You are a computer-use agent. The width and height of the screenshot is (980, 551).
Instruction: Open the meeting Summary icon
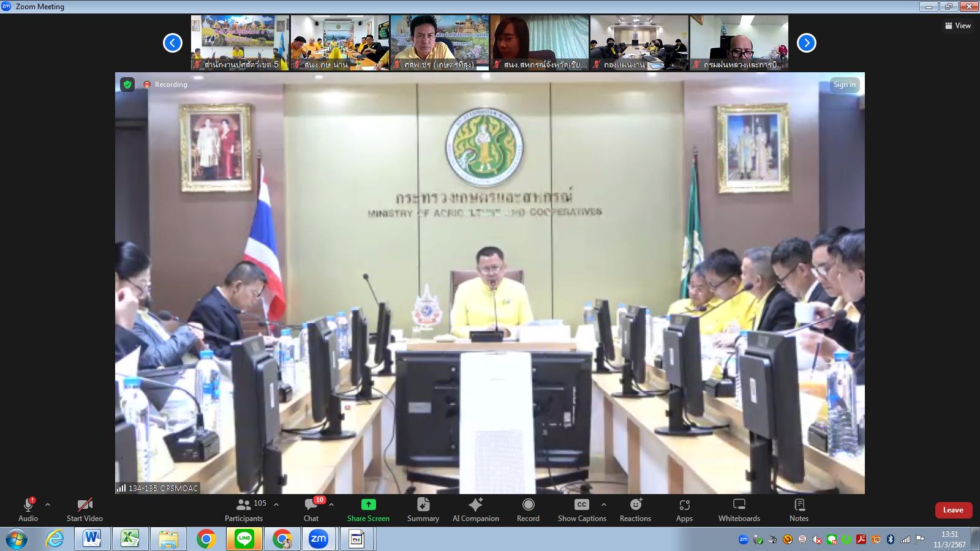423,509
